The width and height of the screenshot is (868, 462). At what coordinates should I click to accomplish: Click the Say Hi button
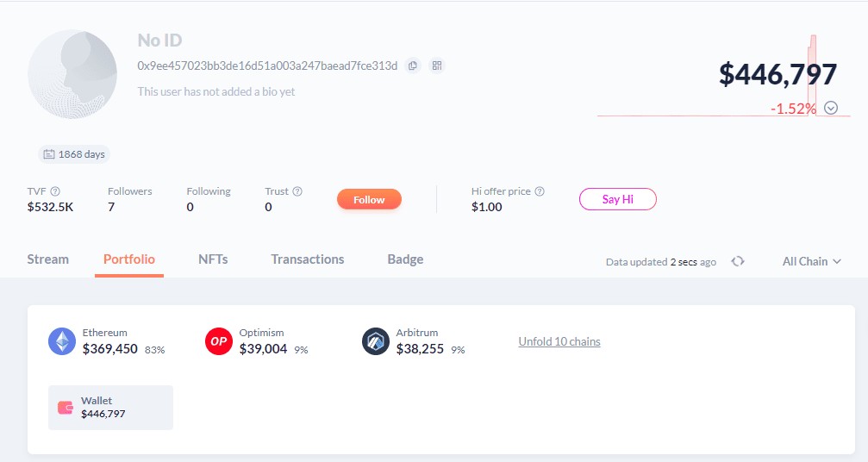click(617, 199)
